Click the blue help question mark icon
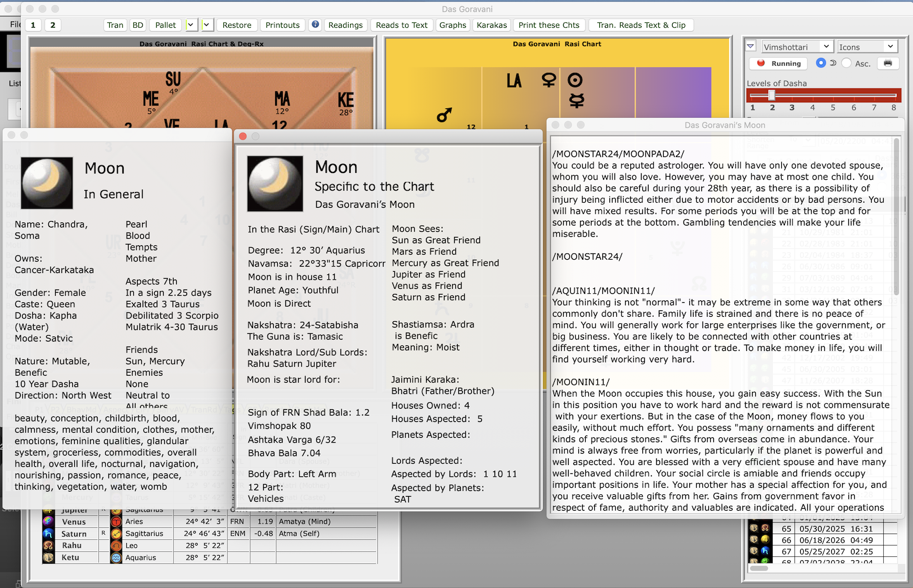 click(315, 25)
